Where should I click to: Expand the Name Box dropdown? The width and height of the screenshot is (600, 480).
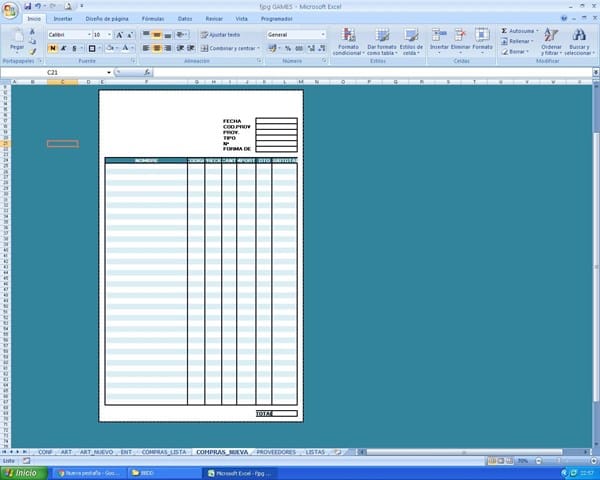(109, 72)
